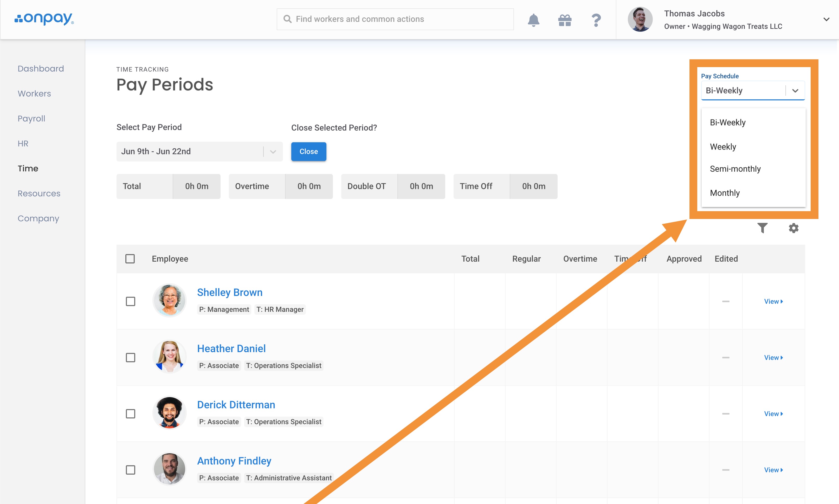Click Shelley Brown's P: Management tag
This screenshot has height=504, width=839.
[x=224, y=309]
